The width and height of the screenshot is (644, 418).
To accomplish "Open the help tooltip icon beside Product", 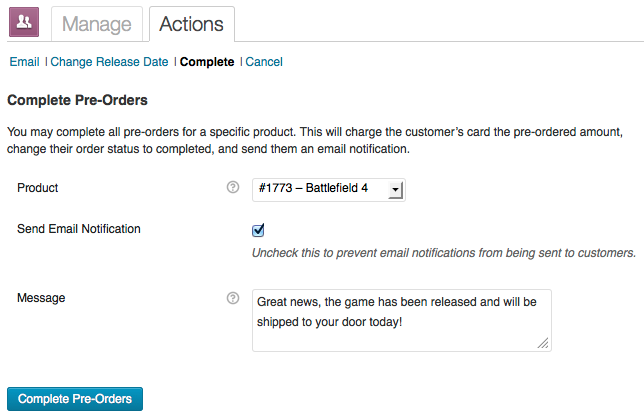I will 233,187.
